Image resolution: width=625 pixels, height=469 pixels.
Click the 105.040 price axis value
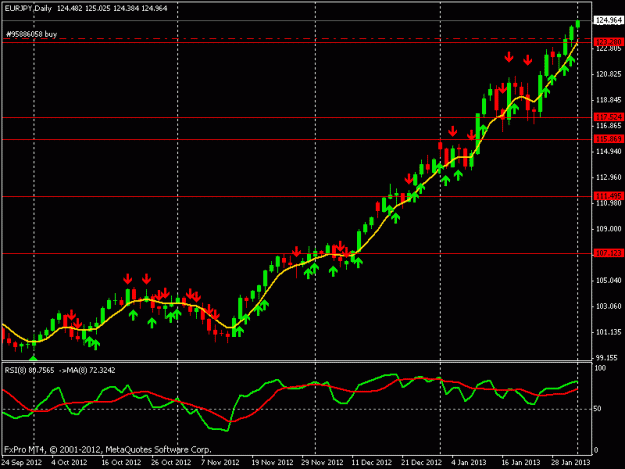[x=608, y=281]
